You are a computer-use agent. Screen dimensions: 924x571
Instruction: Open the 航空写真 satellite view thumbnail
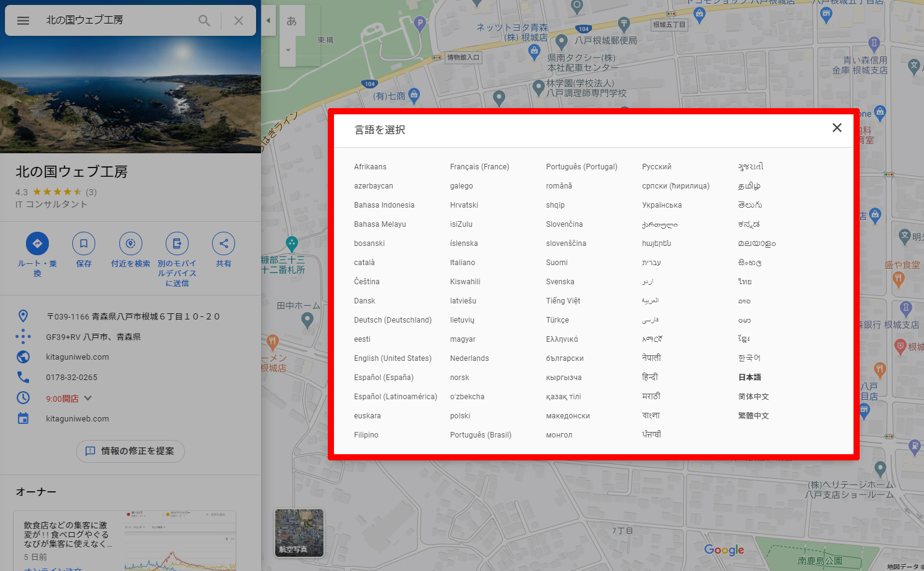[299, 533]
